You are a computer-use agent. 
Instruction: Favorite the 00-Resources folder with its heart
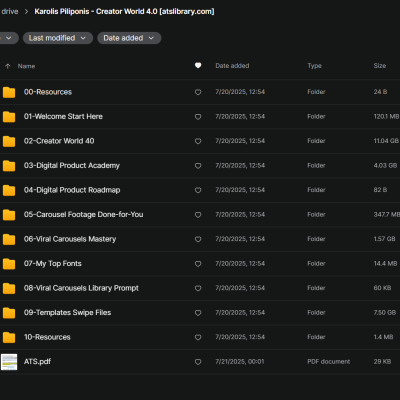pyautogui.click(x=198, y=92)
